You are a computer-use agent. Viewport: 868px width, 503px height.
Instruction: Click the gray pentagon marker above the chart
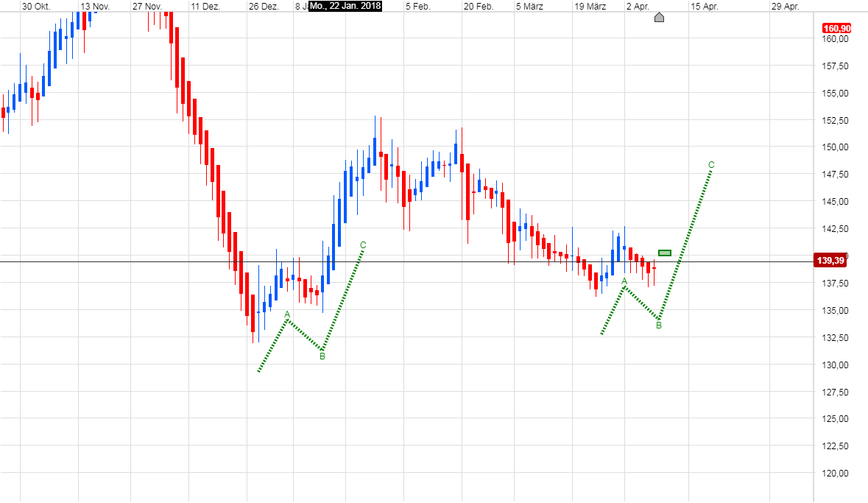(659, 17)
